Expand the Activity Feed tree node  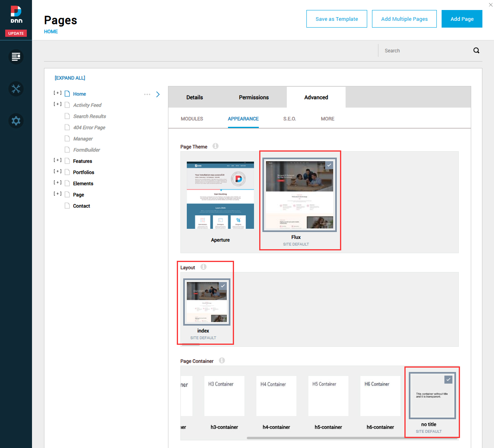pos(58,104)
